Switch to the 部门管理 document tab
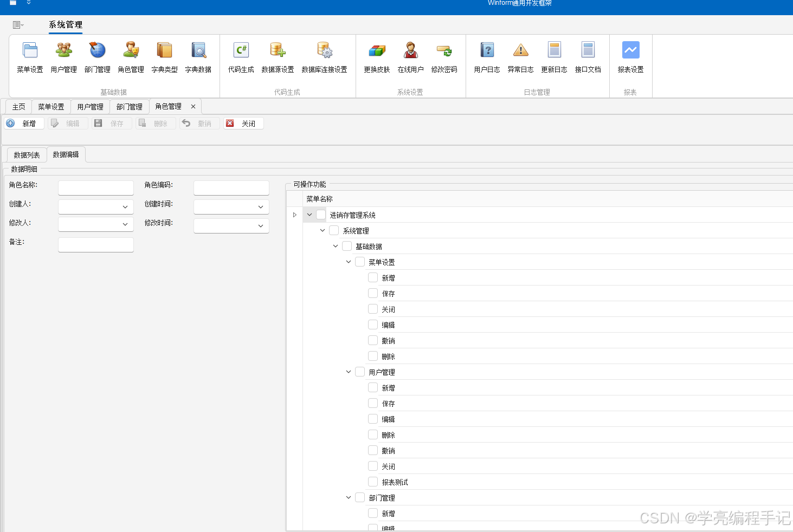This screenshot has width=793, height=532. click(129, 107)
